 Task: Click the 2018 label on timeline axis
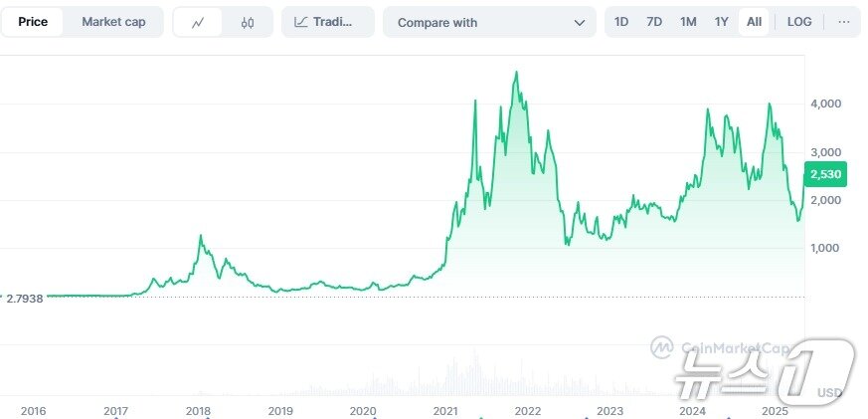tap(198, 411)
